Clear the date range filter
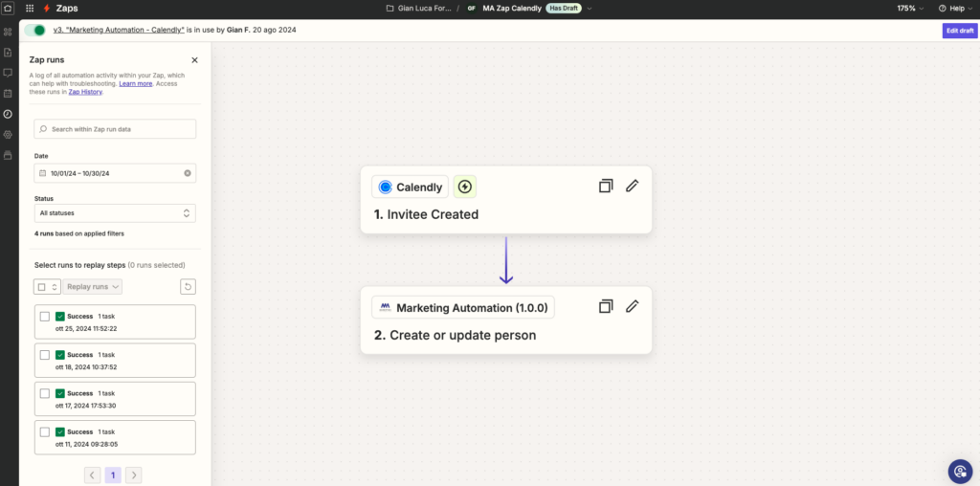The width and height of the screenshot is (980, 486). tap(188, 173)
